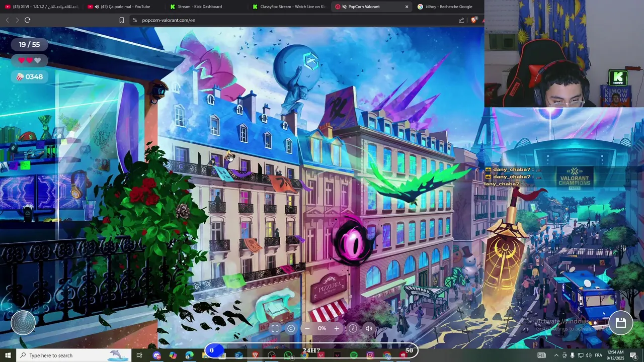Bookmark this page icon
This screenshot has width=644, height=362.
click(121, 20)
